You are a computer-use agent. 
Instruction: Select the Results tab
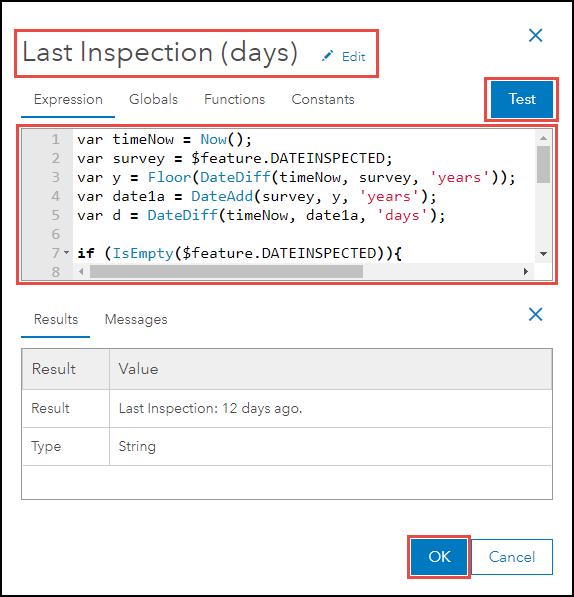tap(56, 319)
